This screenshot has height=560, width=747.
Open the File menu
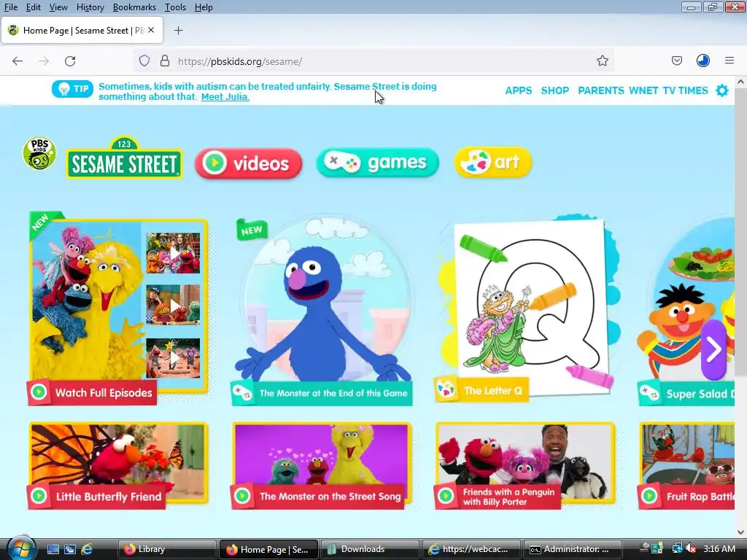(x=10, y=7)
